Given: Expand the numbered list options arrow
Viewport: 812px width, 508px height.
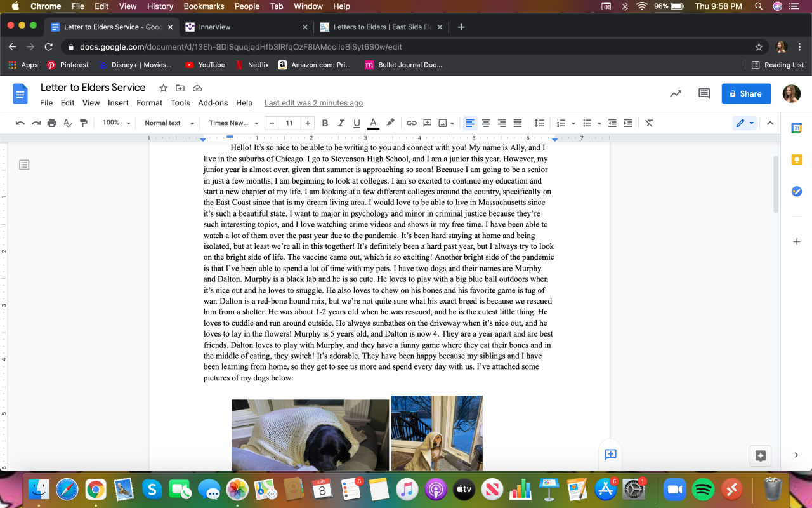Looking at the screenshot, I should tap(573, 123).
